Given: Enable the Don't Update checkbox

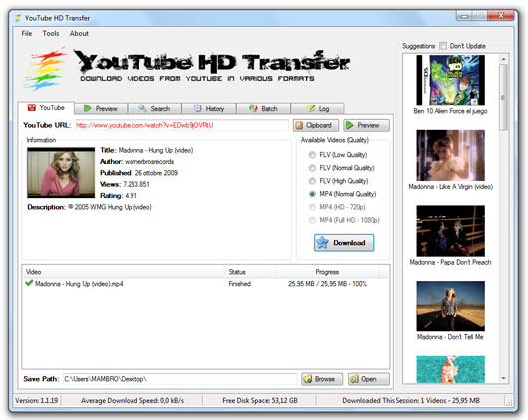Looking at the screenshot, I should point(443,46).
